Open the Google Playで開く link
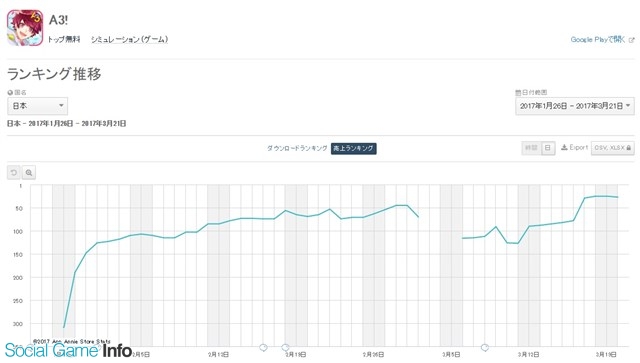The width and height of the screenshot is (640, 363). (598, 40)
